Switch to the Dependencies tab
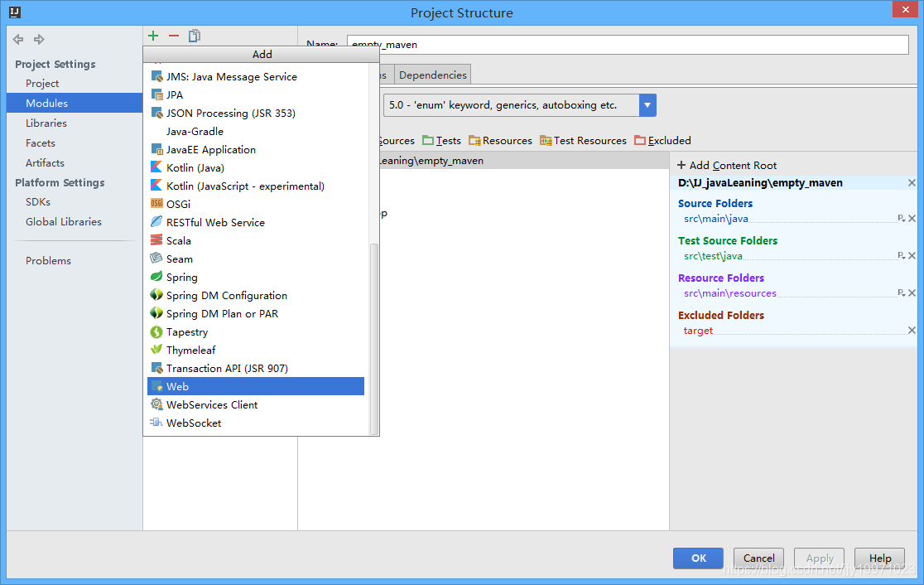Viewport: 924px width, 585px height. coord(432,75)
